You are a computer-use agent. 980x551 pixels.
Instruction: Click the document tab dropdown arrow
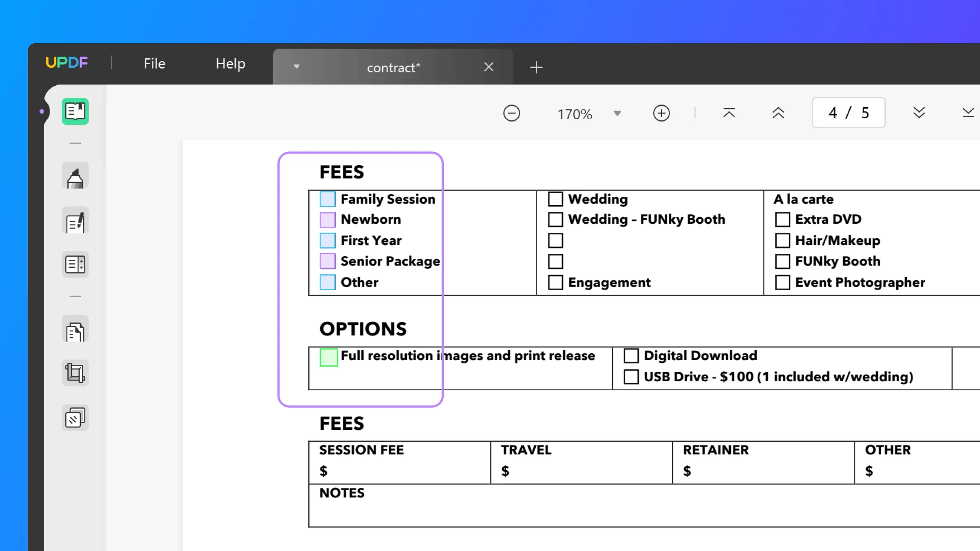click(x=296, y=67)
